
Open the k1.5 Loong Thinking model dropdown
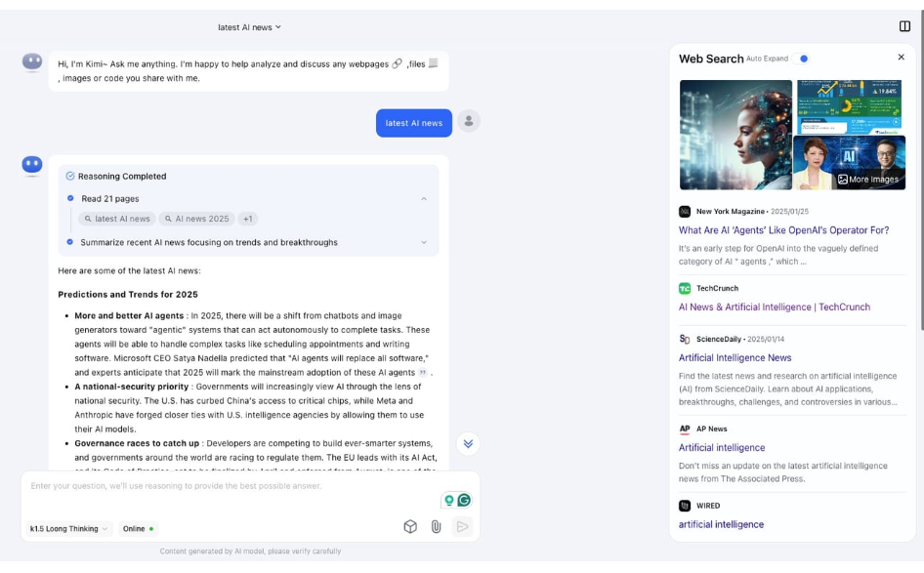click(68, 529)
